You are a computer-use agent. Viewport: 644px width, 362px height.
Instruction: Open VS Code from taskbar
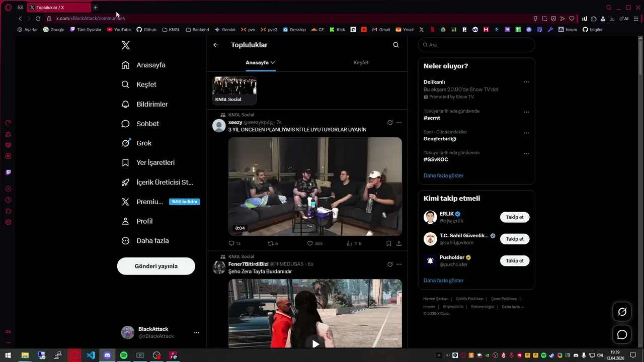[91, 355]
